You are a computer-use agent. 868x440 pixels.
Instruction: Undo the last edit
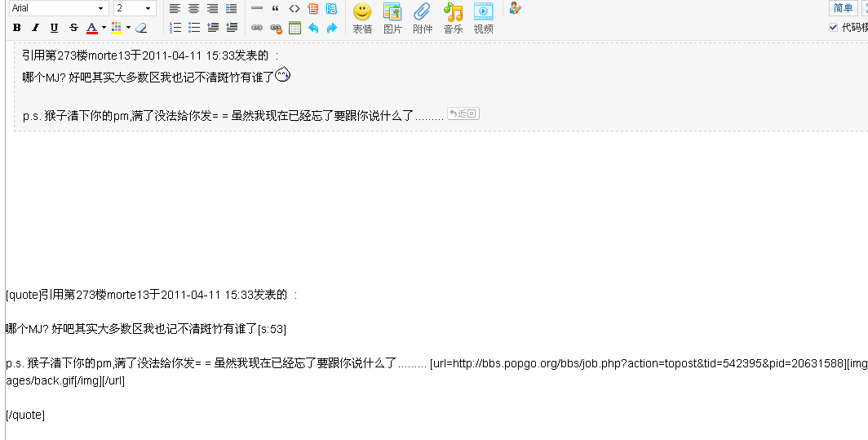[x=313, y=28]
